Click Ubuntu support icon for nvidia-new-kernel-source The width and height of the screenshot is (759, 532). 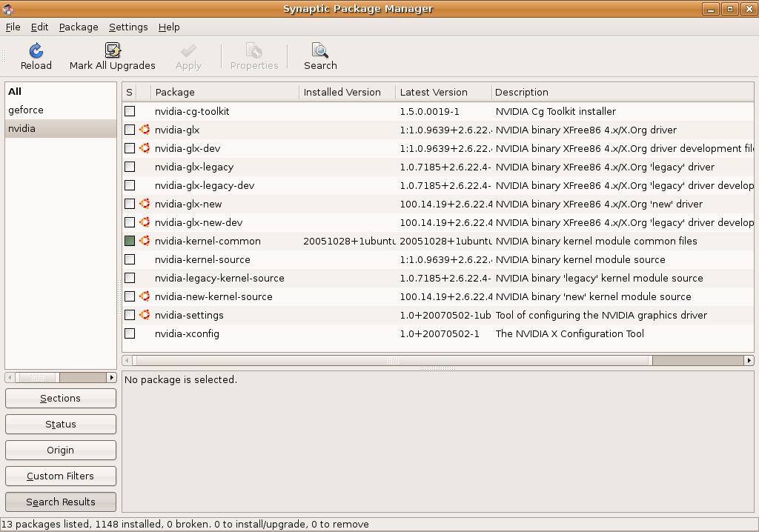point(145,296)
